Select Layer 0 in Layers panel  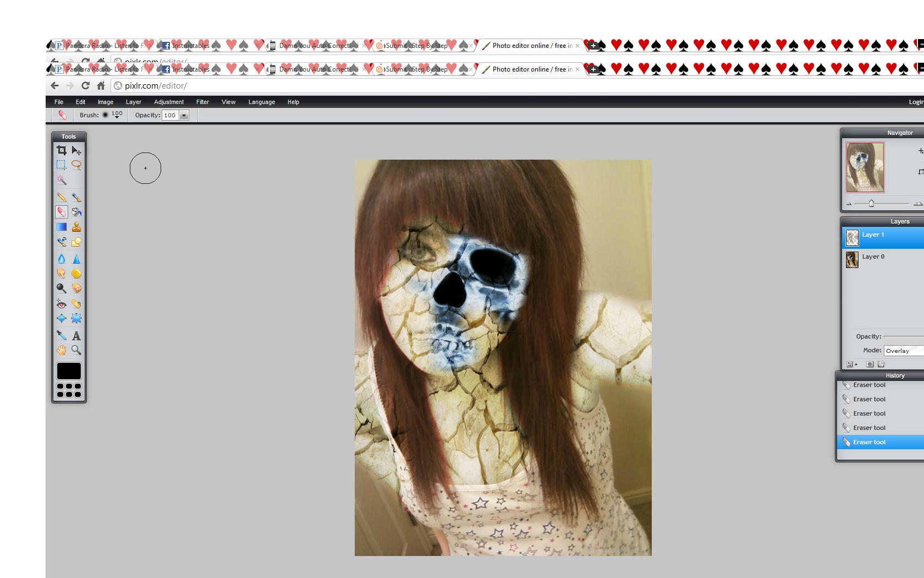[883, 259]
